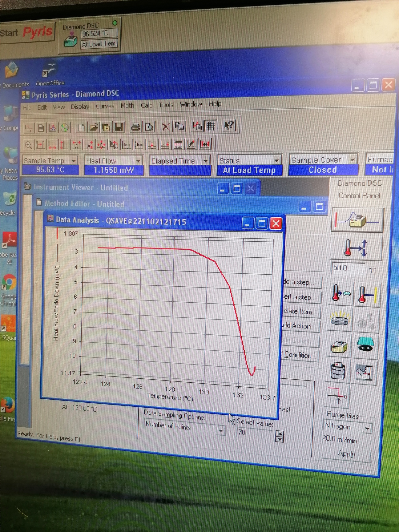Open the Help menu
Viewport: 399px width, 532px height.
215,104
